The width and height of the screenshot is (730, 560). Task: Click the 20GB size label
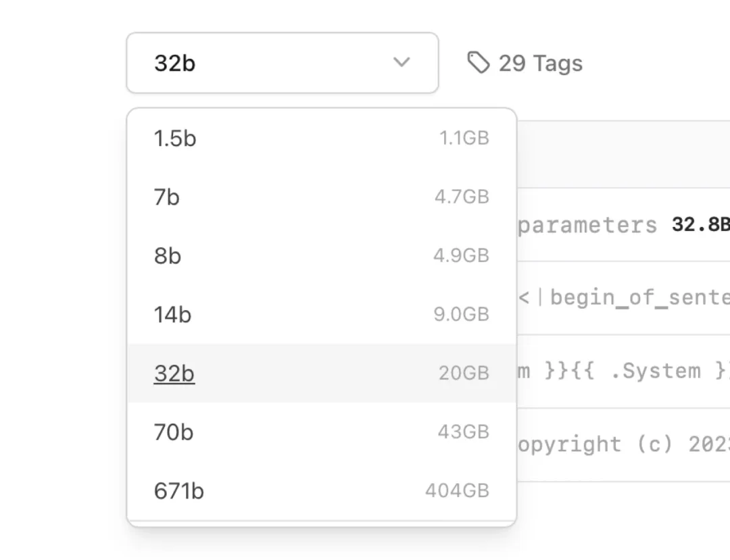point(464,374)
